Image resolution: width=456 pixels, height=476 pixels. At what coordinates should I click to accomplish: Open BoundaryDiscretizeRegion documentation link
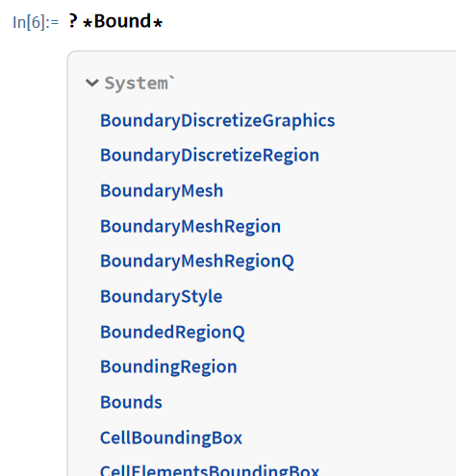click(x=210, y=156)
